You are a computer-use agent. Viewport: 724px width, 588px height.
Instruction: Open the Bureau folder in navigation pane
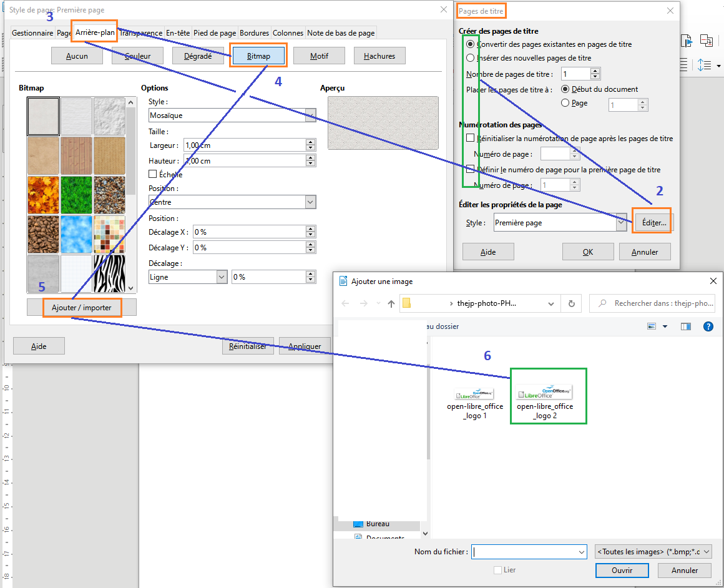click(377, 524)
